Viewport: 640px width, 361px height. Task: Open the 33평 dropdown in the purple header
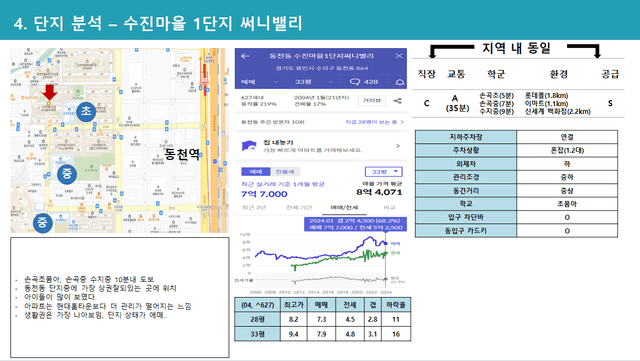point(313,82)
